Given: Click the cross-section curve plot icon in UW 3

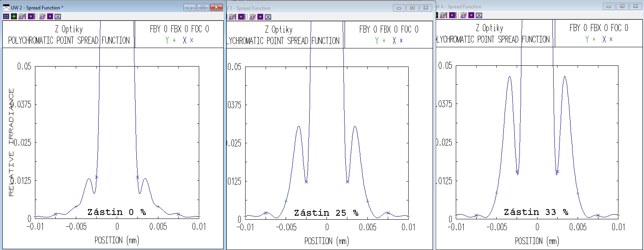Looking at the screenshot, I should [x=268, y=17].
